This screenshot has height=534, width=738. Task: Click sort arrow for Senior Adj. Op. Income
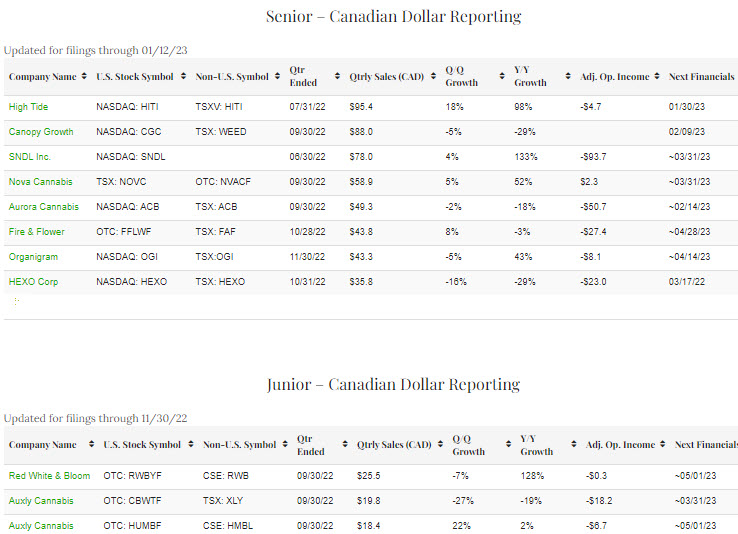pyautogui.click(x=657, y=77)
